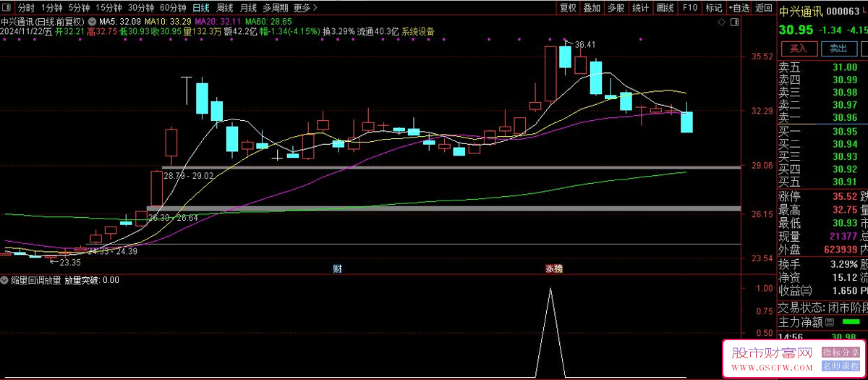This screenshot has height=380, width=868.
Task: Click the MA60: 28.65 indicator label
Action: 268,20
